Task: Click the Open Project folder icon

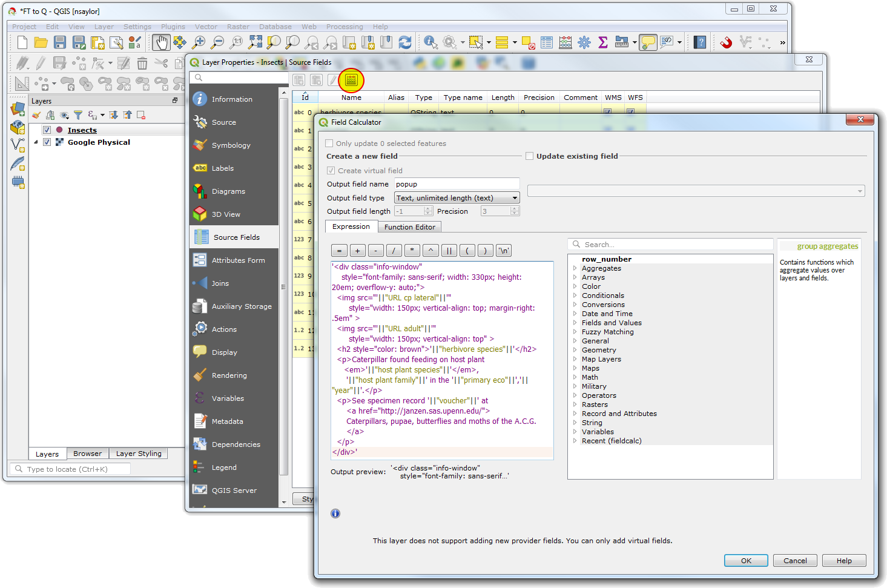Action: (41, 42)
